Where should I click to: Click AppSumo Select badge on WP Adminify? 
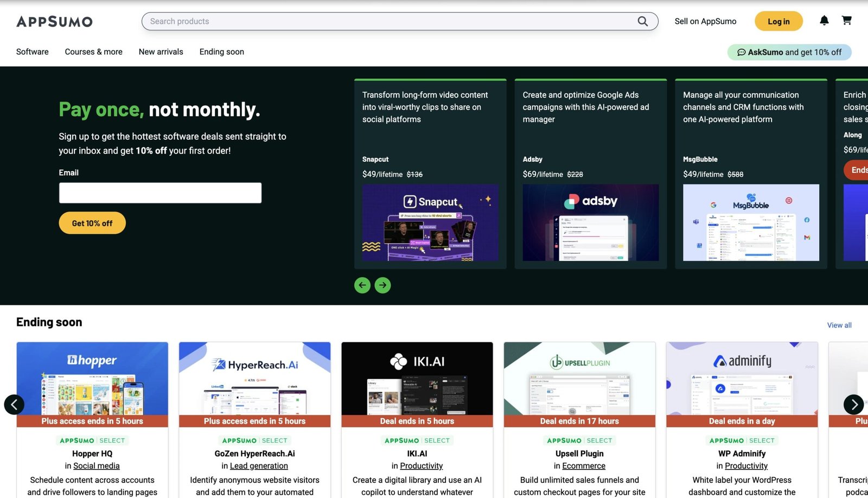click(742, 440)
